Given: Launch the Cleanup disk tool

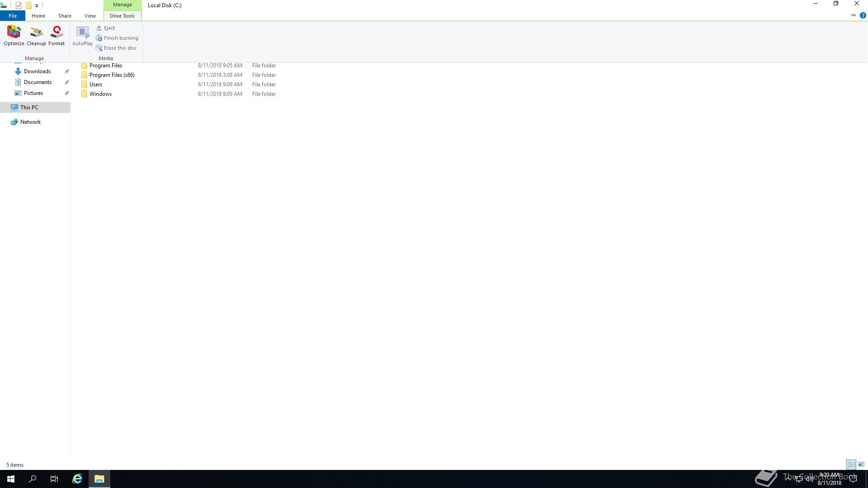Looking at the screenshot, I should coord(36,36).
